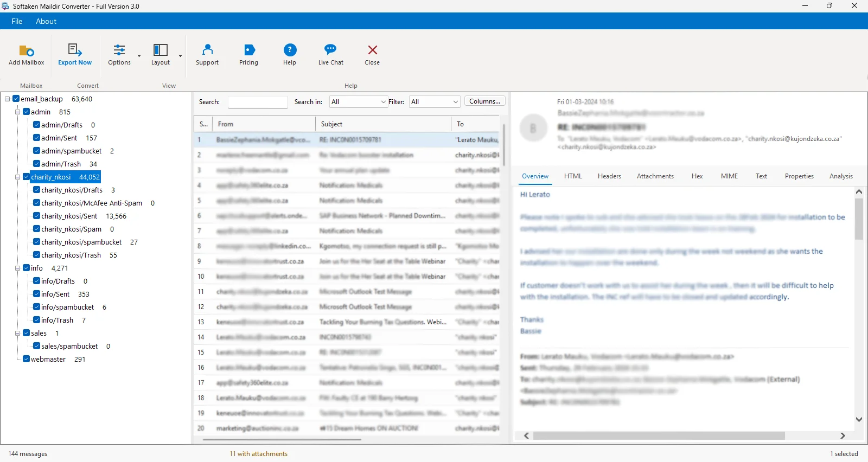Toggle the charity_nkosi/Sent checkbox
The width and height of the screenshot is (868, 462).
click(37, 216)
